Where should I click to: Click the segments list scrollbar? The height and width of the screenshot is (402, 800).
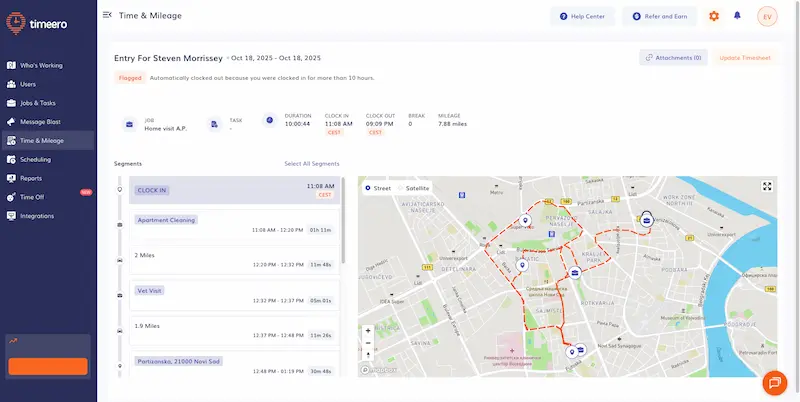(x=343, y=220)
